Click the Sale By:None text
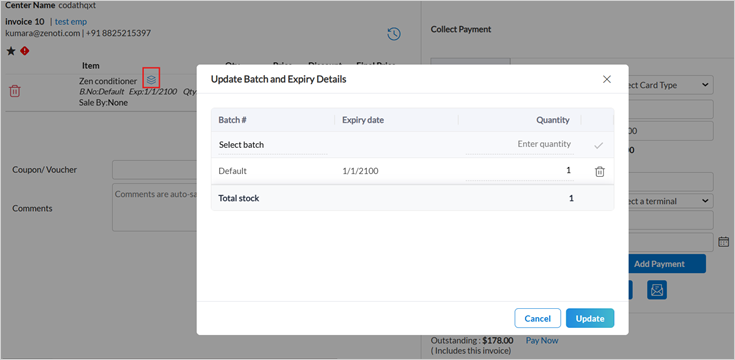This screenshot has width=735, height=360. (x=103, y=102)
